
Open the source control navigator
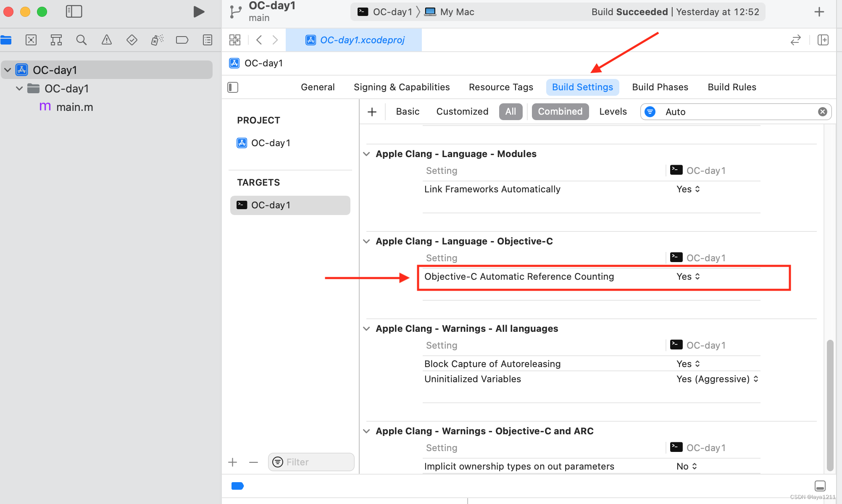tap(31, 40)
